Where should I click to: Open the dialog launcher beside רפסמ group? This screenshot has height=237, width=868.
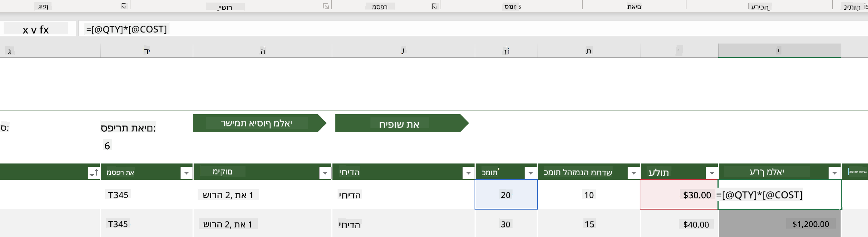pyautogui.click(x=434, y=6)
